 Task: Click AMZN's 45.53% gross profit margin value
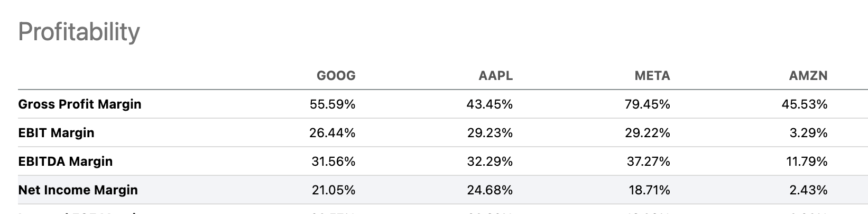(x=804, y=104)
